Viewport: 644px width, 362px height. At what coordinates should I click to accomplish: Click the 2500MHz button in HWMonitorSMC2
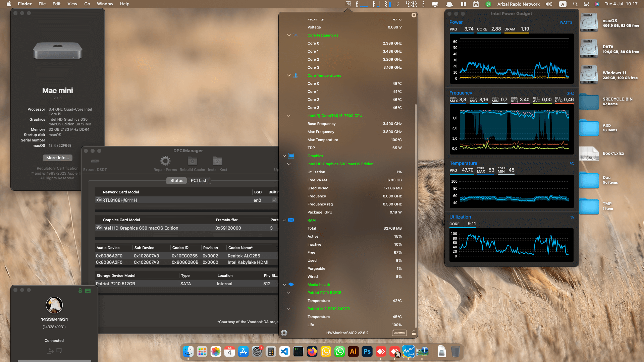[399, 333]
